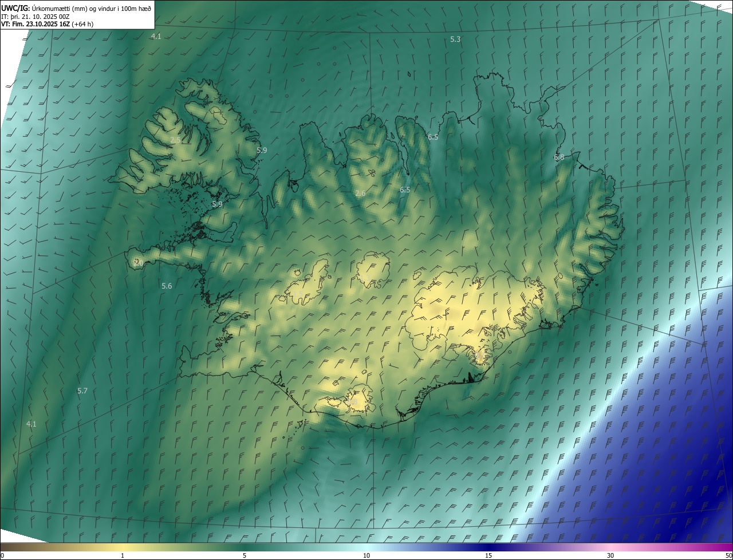Click the 'VT: Fim. 23.10.2025 16Z' valid time

point(36,24)
